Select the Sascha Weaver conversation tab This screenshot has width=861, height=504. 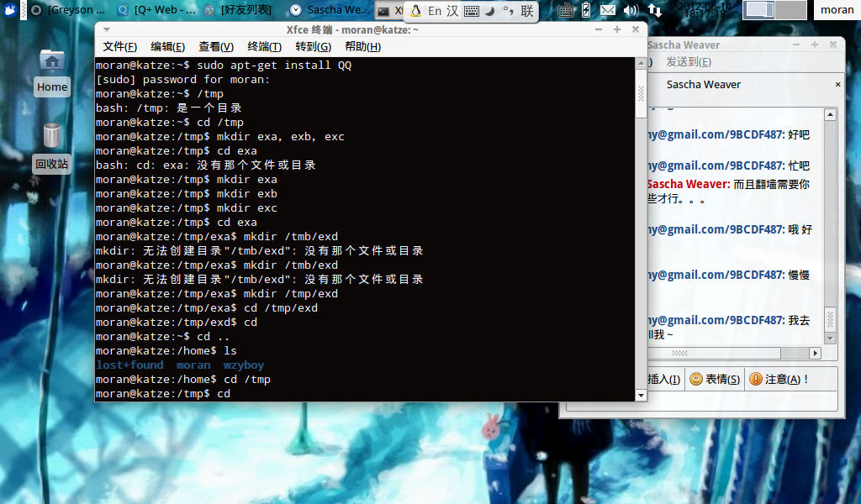click(704, 85)
